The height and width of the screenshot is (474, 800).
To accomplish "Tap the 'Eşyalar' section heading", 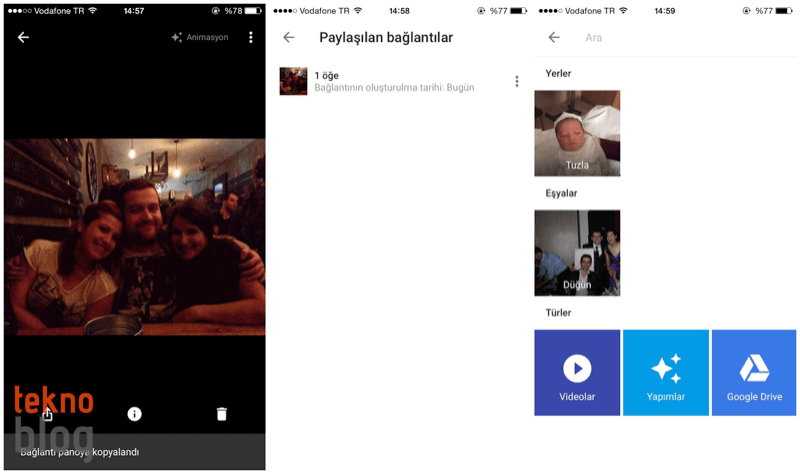I will tap(561, 193).
